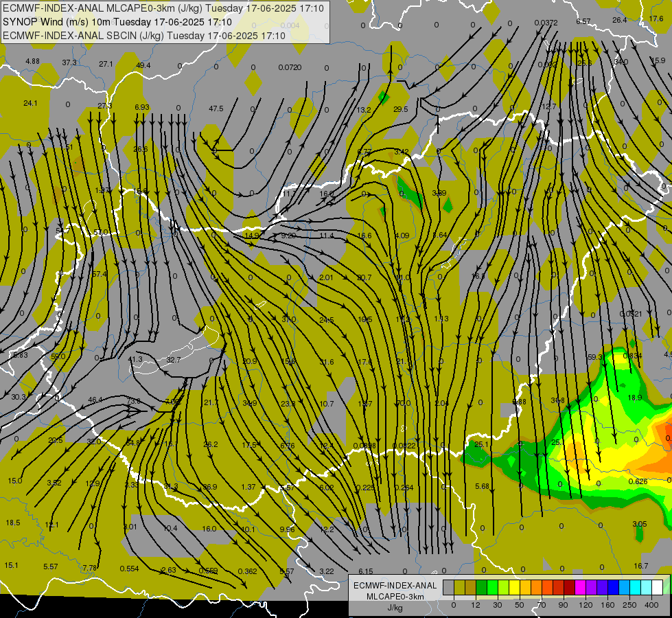Click the map value 37.3
Viewport: 672px width, 618px height.
tap(69, 62)
